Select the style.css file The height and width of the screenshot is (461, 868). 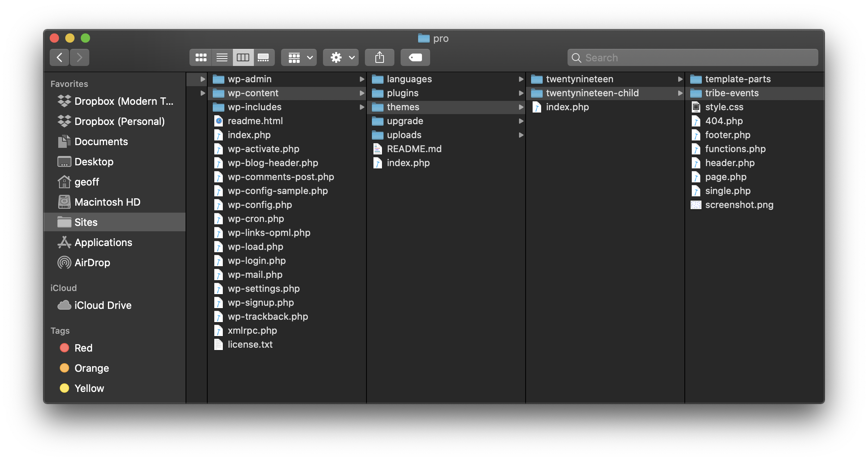click(x=755, y=107)
